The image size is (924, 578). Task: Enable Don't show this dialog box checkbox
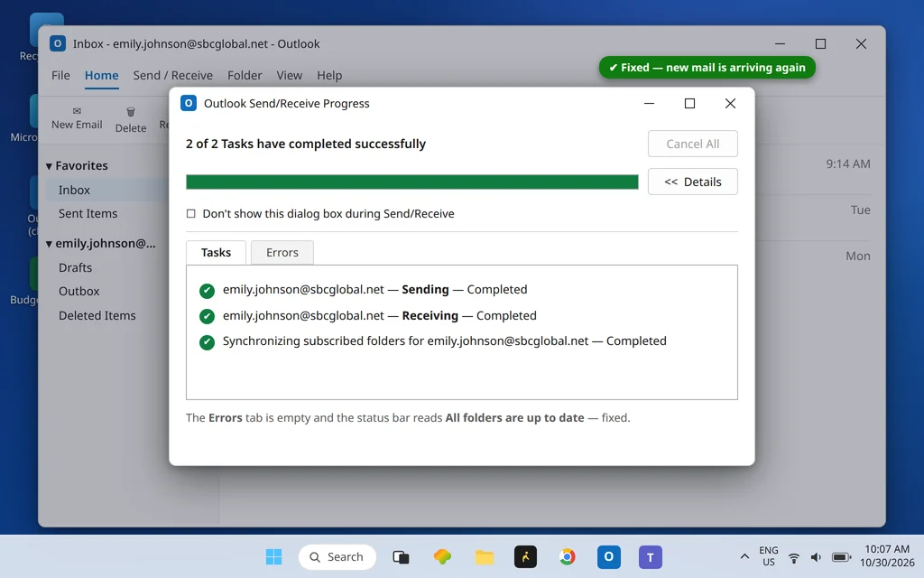191,213
